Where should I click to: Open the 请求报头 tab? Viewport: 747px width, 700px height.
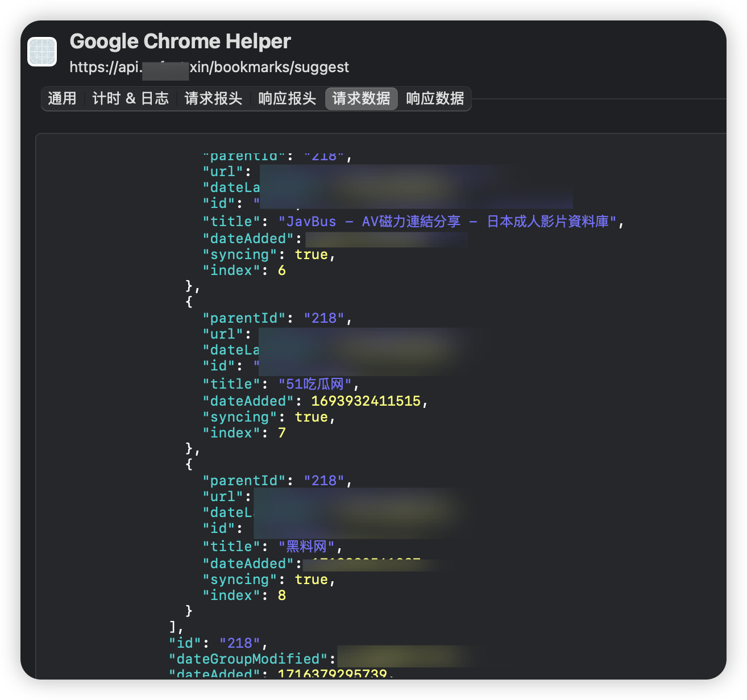pos(213,99)
